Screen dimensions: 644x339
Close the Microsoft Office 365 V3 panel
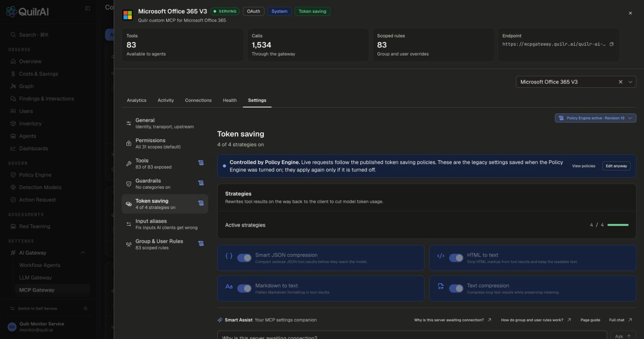pyautogui.click(x=630, y=13)
